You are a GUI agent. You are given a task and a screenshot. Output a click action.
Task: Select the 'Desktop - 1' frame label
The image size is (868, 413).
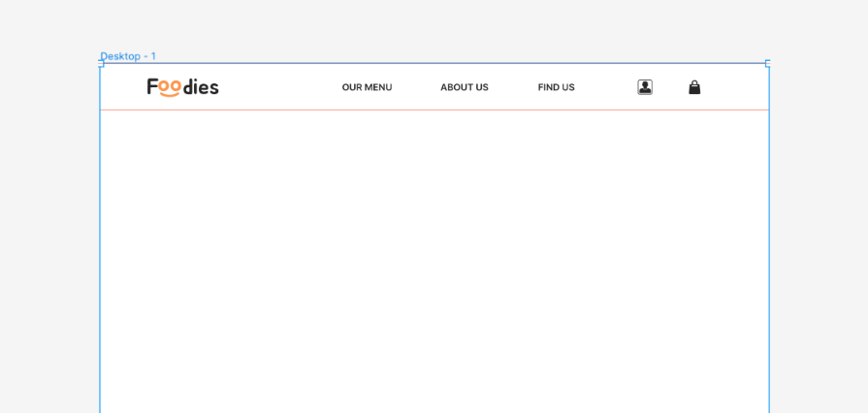[128, 56]
